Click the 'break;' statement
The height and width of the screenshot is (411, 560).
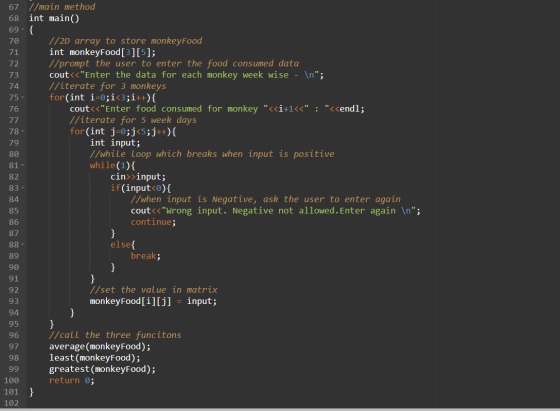[x=146, y=256]
